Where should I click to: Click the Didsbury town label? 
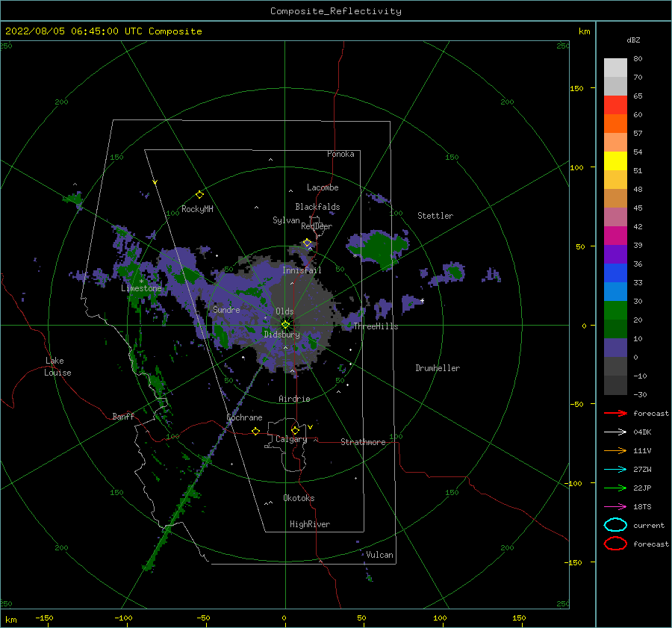281,335
